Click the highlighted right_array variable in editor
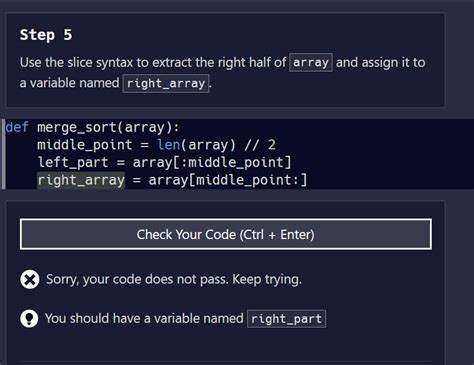Image resolution: width=474 pixels, height=365 pixels. point(81,180)
